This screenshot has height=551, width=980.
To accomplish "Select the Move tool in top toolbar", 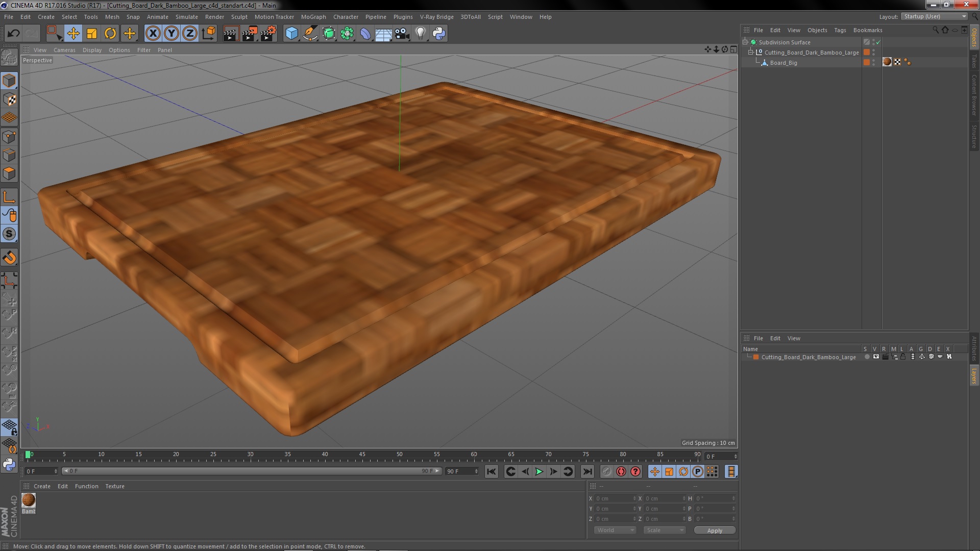I will point(73,34).
